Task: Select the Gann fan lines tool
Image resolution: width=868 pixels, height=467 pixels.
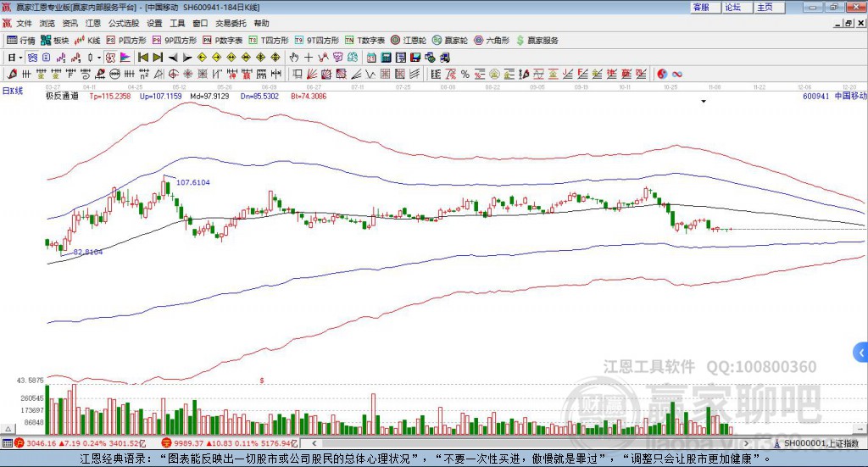Action: click(312, 74)
